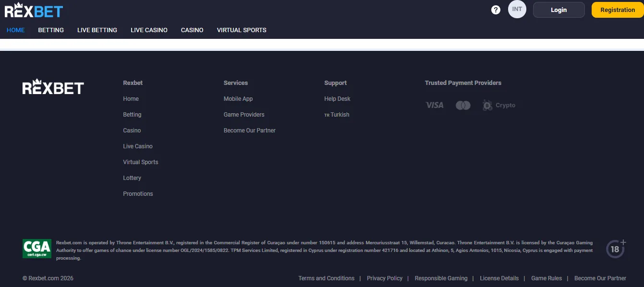The height and width of the screenshot is (287, 644).
Task: Click the Services column heading
Action: coord(236,83)
